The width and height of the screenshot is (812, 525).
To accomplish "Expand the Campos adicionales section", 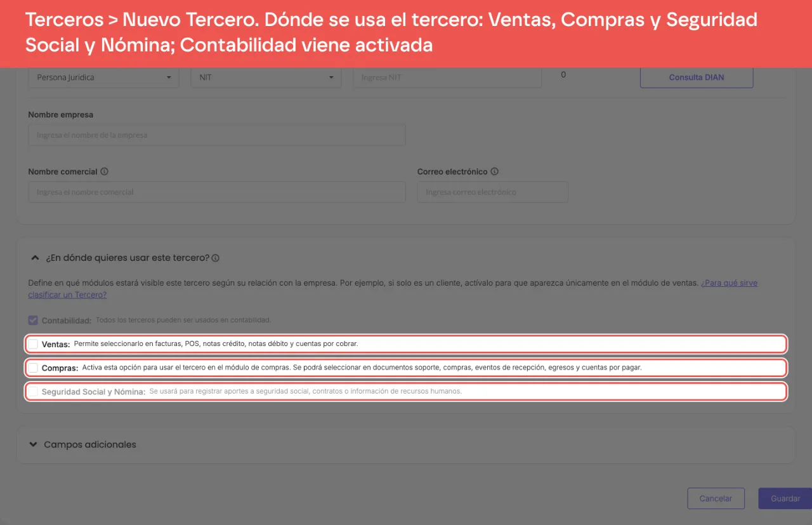I will coord(34,444).
